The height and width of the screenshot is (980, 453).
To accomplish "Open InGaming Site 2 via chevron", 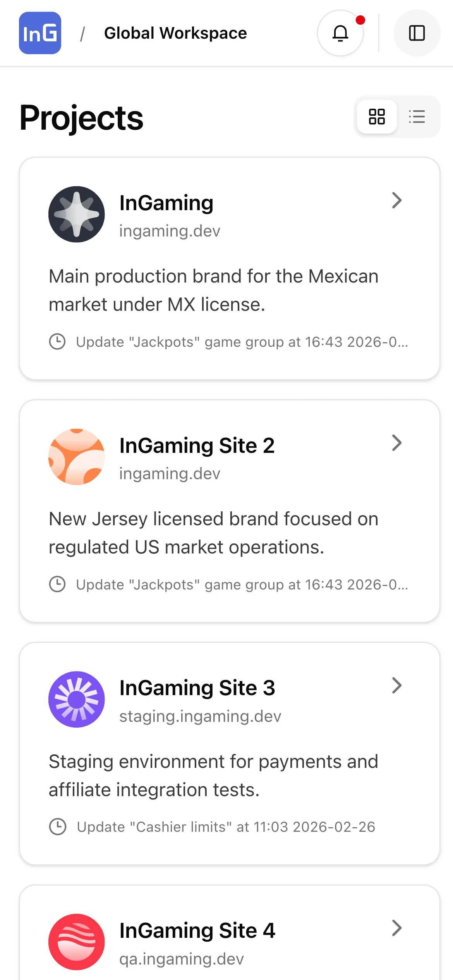I will pyautogui.click(x=397, y=443).
